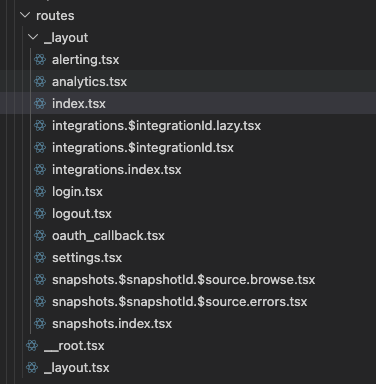Collapse the routes folder chevron
This screenshot has height=384, width=376.
pos(25,15)
